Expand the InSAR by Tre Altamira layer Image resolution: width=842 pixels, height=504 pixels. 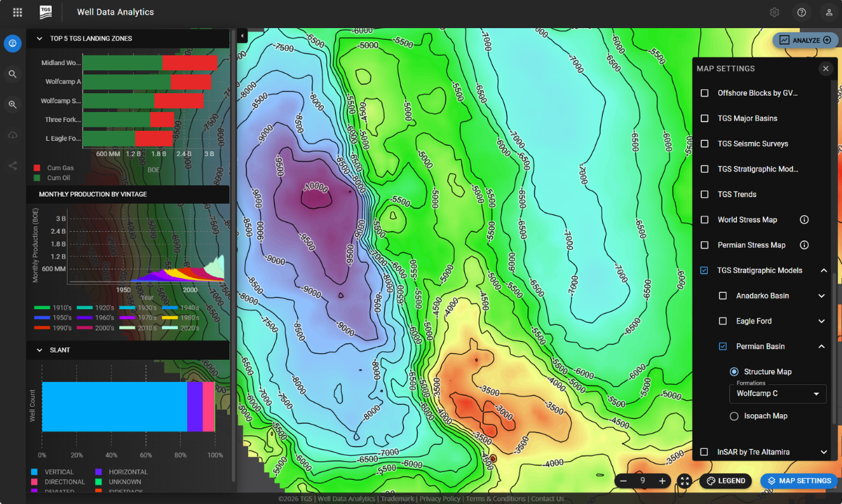coord(823,452)
